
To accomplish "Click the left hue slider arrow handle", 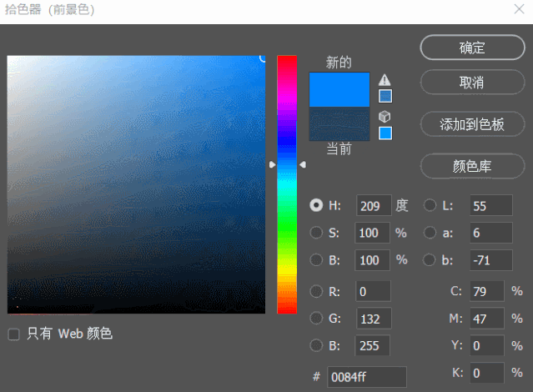I will point(272,164).
